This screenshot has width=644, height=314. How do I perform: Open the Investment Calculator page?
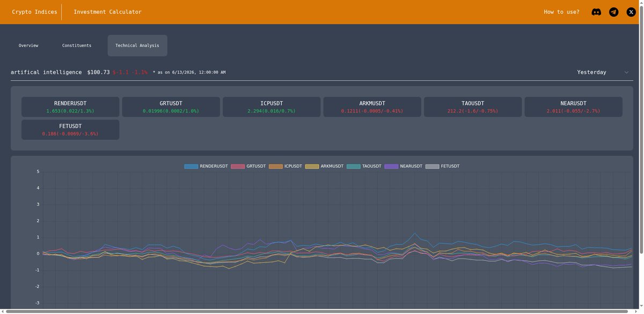pos(107,12)
